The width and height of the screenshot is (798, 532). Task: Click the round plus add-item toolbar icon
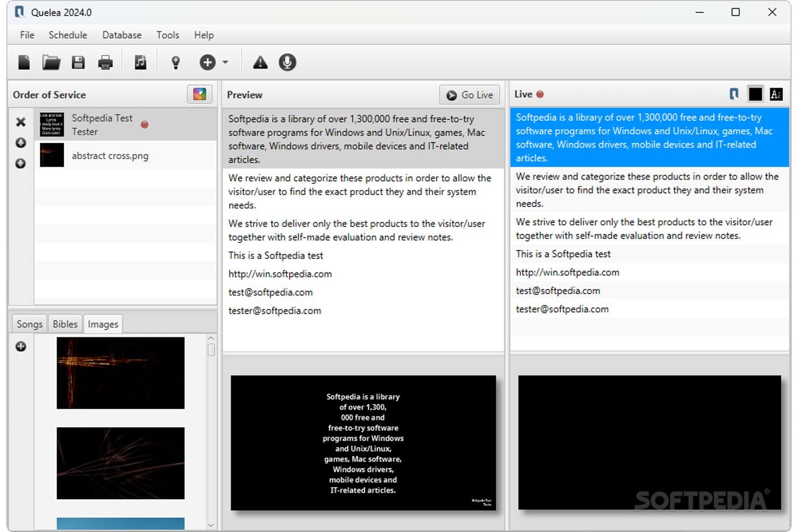coord(208,63)
